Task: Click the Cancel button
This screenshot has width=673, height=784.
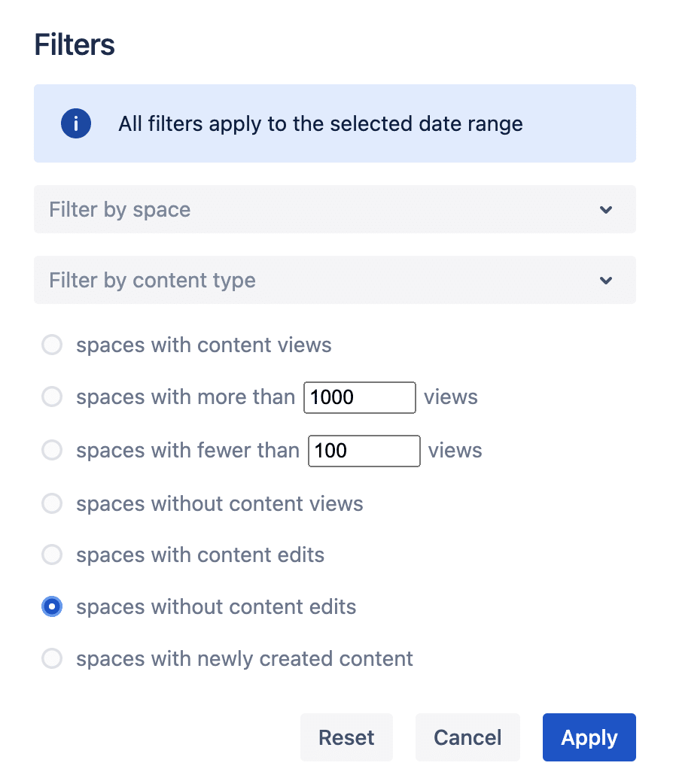Action: (x=467, y=737)
